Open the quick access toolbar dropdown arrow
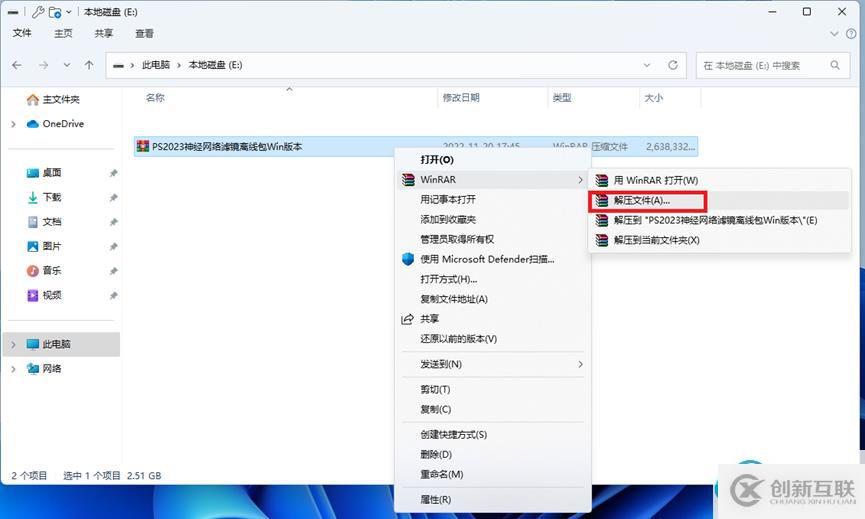865x519 pixels. point(68,12)
